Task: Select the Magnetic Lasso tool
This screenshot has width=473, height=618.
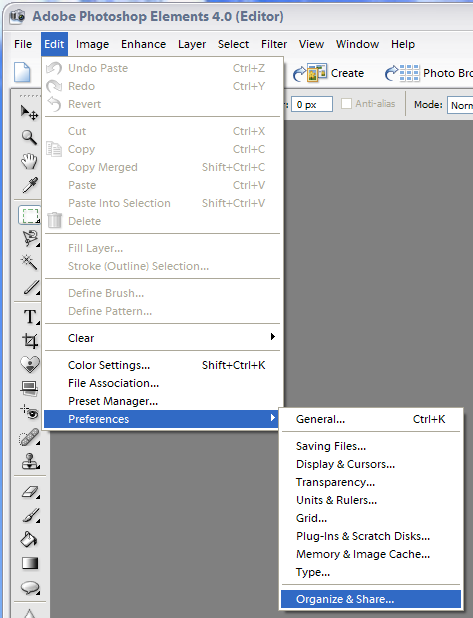Action: pyautogui.click(x=30, y=239)
